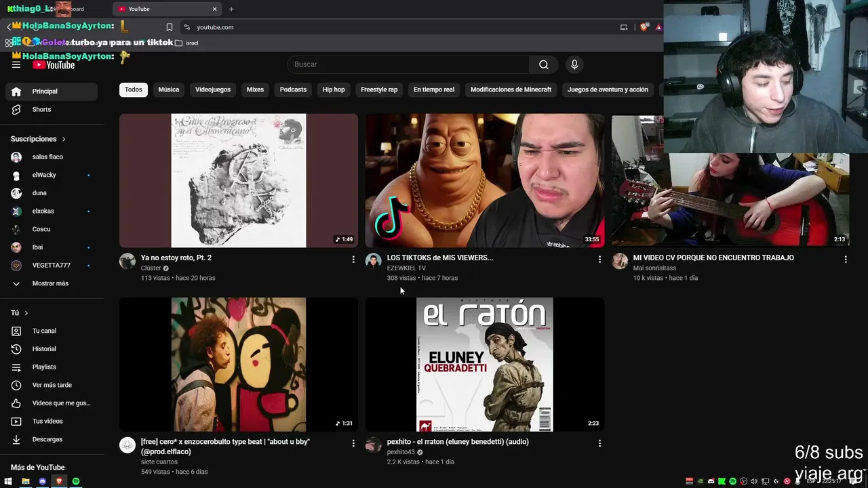Open Coscu subscription channel
Viewport: 868px width, 488px height.
[52, 229]
